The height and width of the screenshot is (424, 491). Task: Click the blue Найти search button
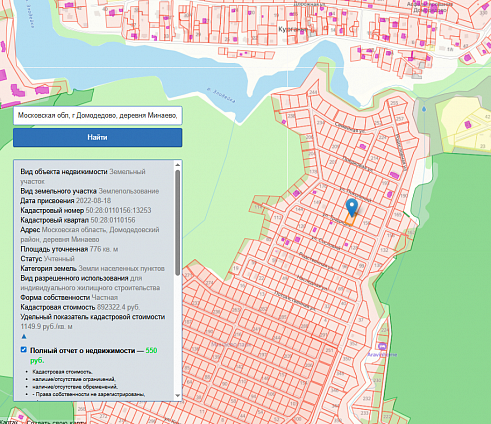click(98, 137)
